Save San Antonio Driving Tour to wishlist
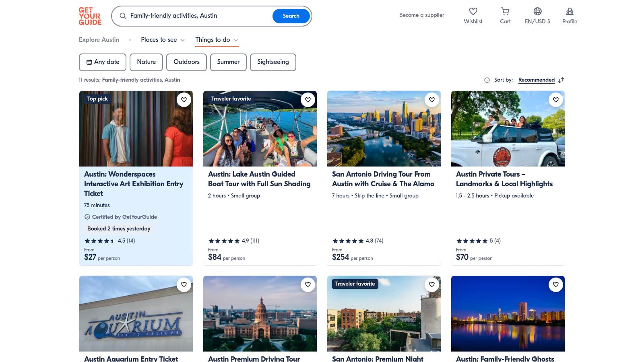Viewport: 644px width, 362px height. tap(432, 100)
